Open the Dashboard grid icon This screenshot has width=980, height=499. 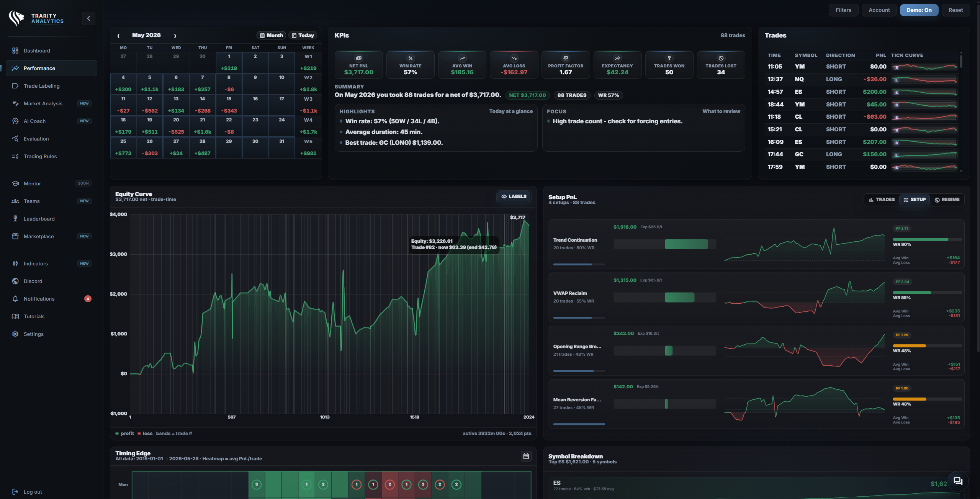(15, 51)
